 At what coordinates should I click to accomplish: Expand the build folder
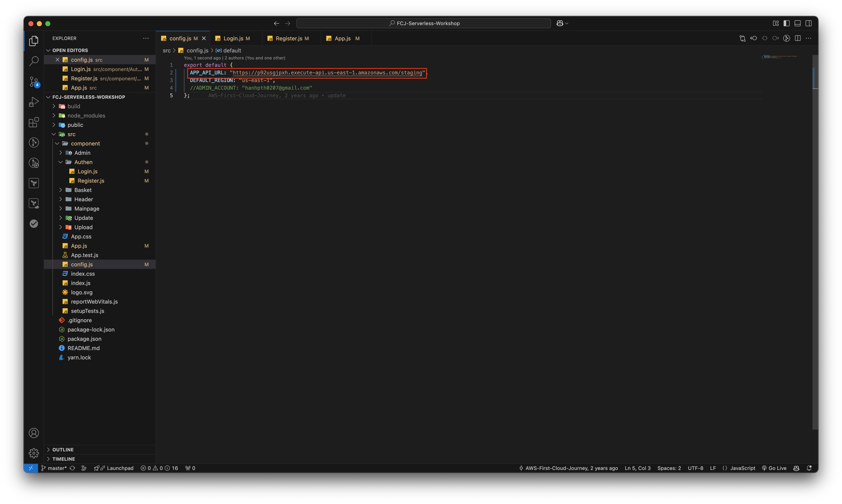[54, 106]
